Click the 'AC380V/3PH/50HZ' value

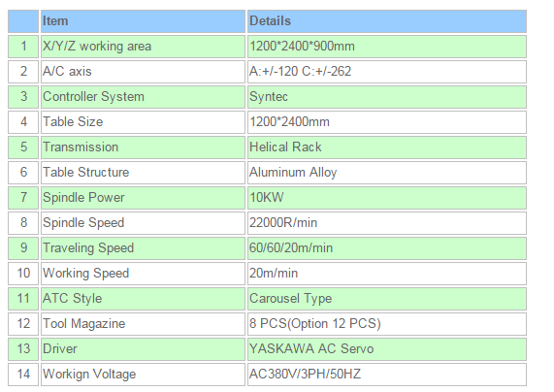[x=387, y=375]
